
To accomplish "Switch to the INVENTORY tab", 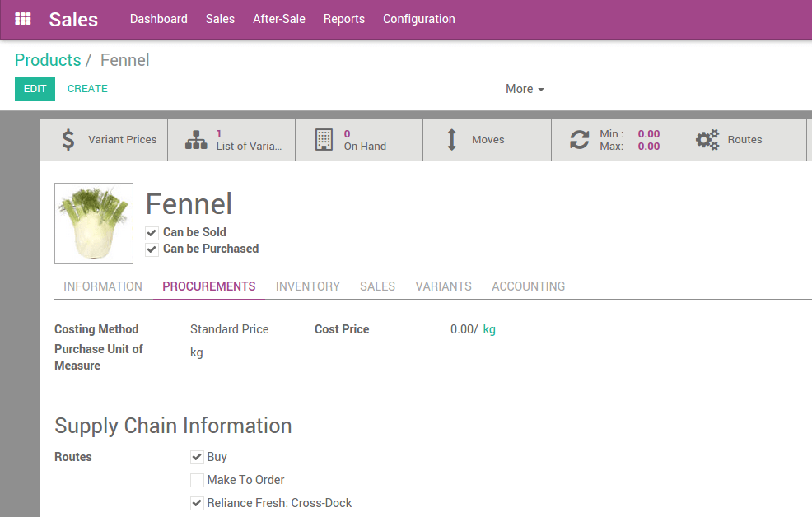I will [x=307, y=286].
